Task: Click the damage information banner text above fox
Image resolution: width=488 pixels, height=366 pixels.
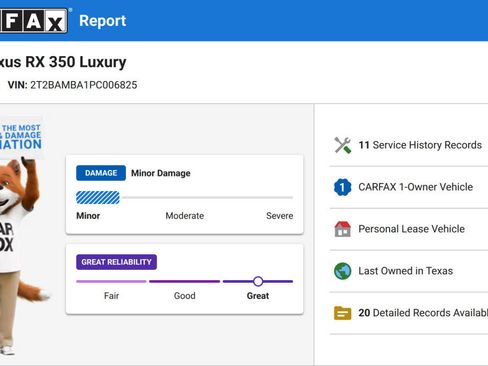Action: tap(21, 137)
